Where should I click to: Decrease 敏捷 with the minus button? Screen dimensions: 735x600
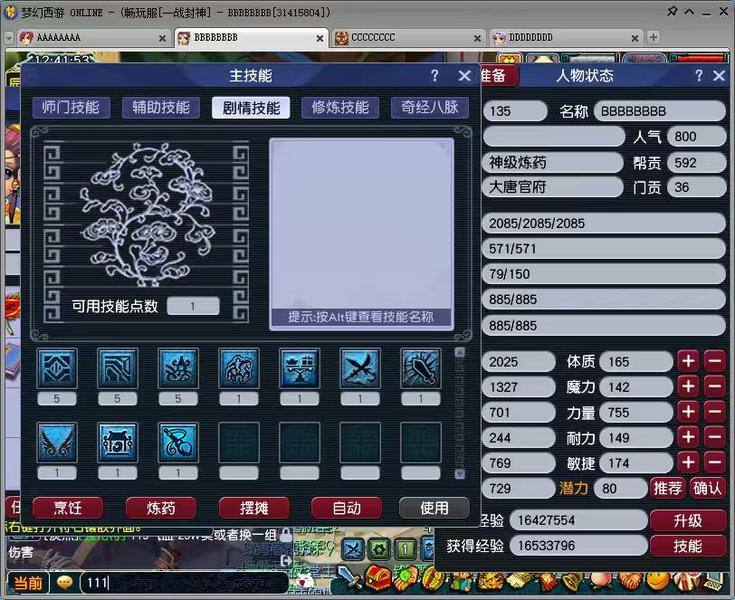coord(715,463)
